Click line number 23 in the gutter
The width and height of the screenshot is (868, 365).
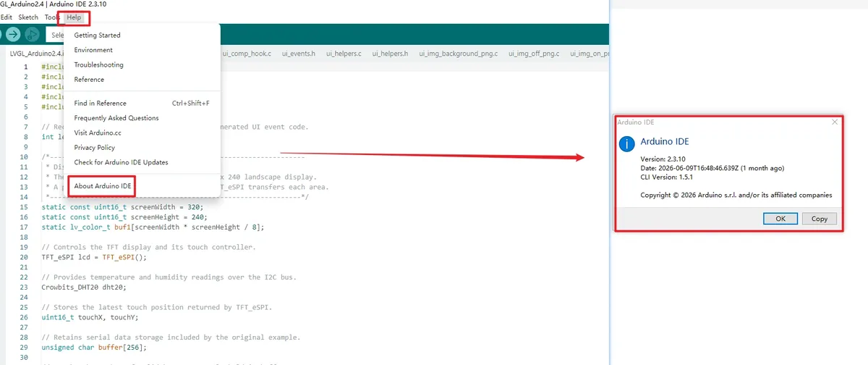[x=25, y=287]
